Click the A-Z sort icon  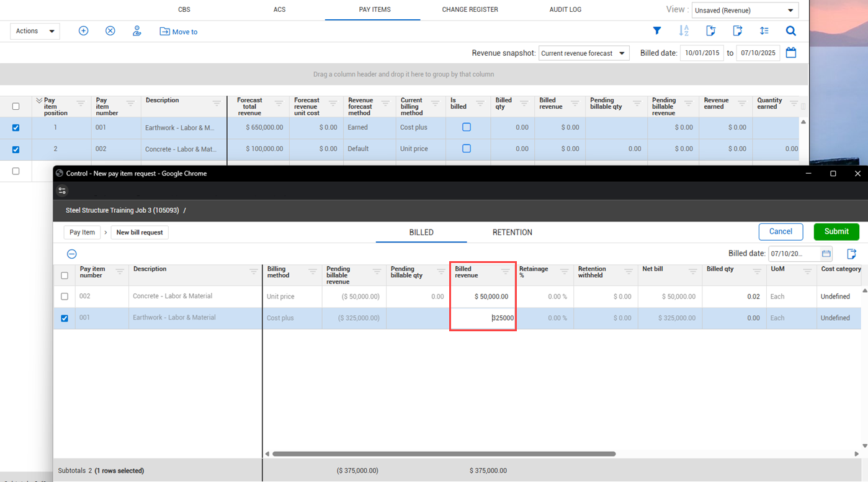684,31
